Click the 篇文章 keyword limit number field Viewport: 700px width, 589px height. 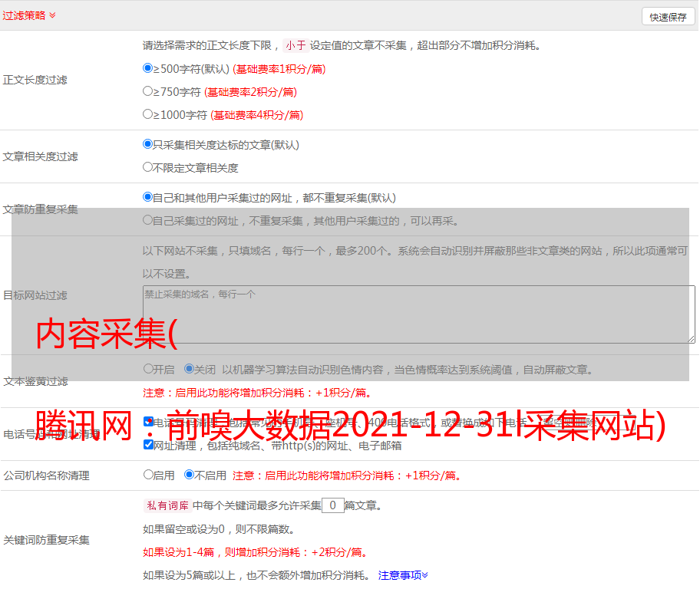click(333, 505)
